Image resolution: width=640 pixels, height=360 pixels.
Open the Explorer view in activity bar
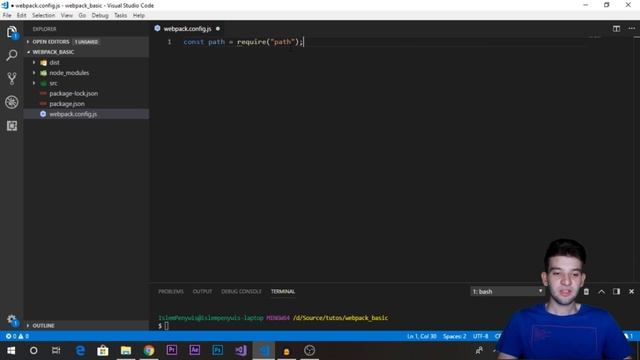(12, 33)
